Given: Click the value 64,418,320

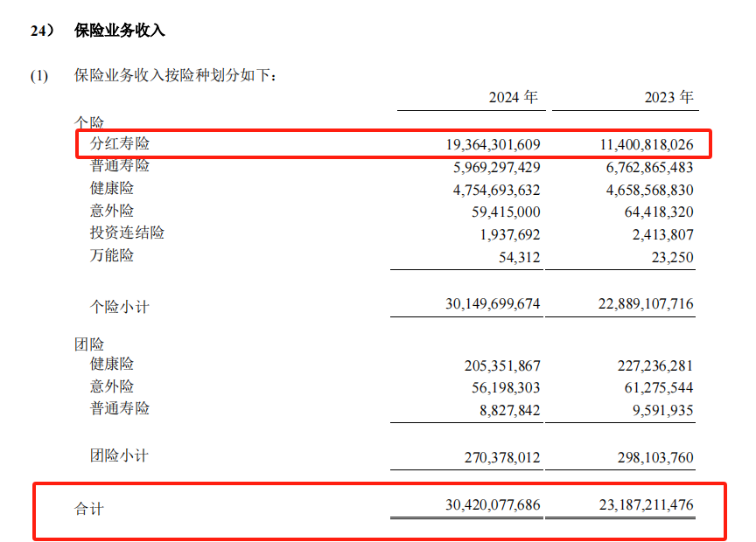Looking at the screenshot, I should tap(659, 212).
